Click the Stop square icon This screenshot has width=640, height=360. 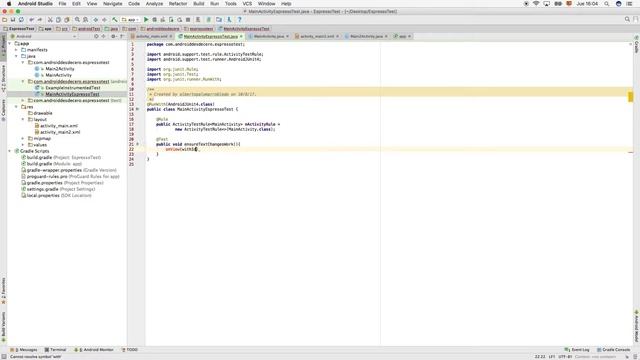[x=188, y=20]
